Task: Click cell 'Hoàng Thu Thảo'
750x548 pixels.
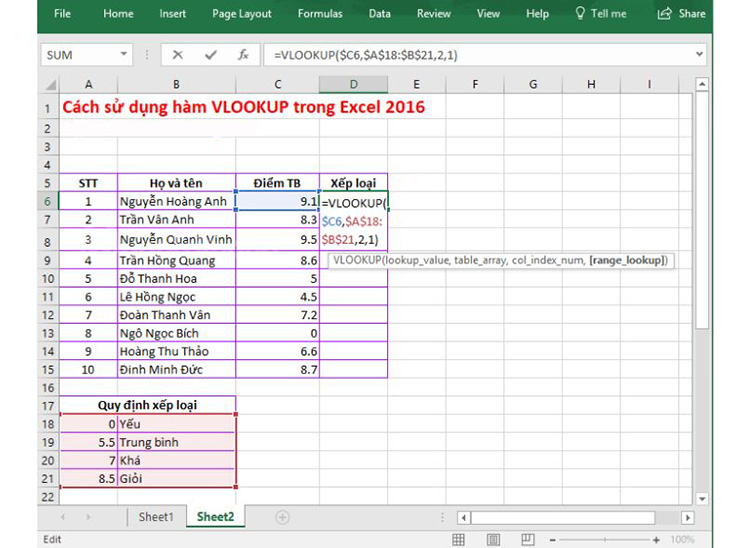Action: [176, 351]
